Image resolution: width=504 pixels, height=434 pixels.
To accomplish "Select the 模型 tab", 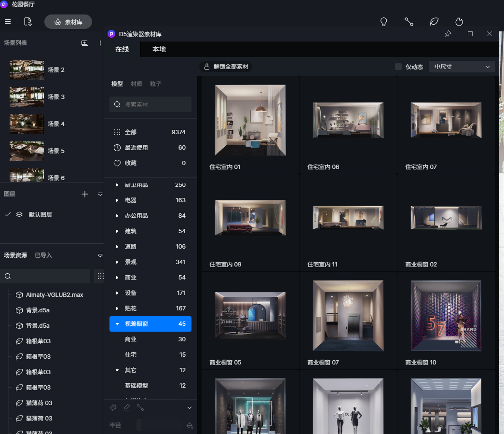I will (117, 84).
